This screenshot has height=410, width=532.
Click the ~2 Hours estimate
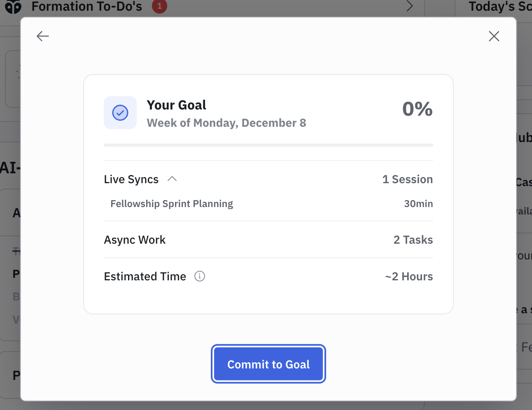(x=409, y=277)
